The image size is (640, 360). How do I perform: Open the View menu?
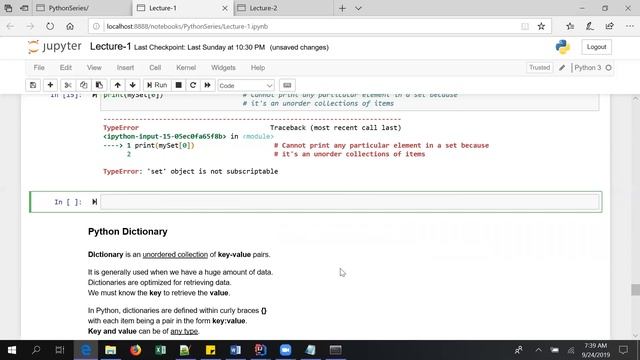pos(94,68)
